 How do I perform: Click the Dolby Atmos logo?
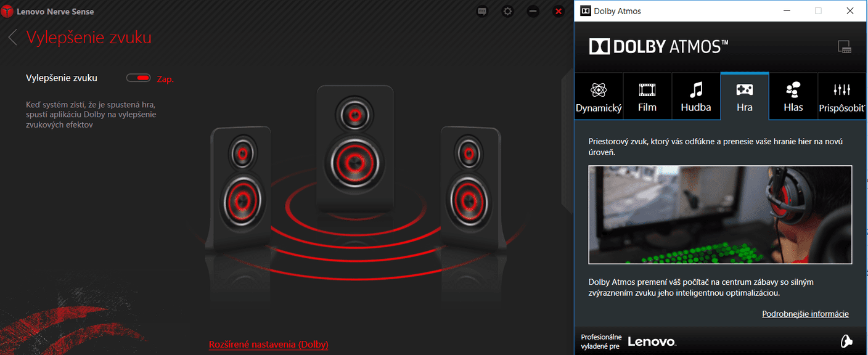point(658,46)
